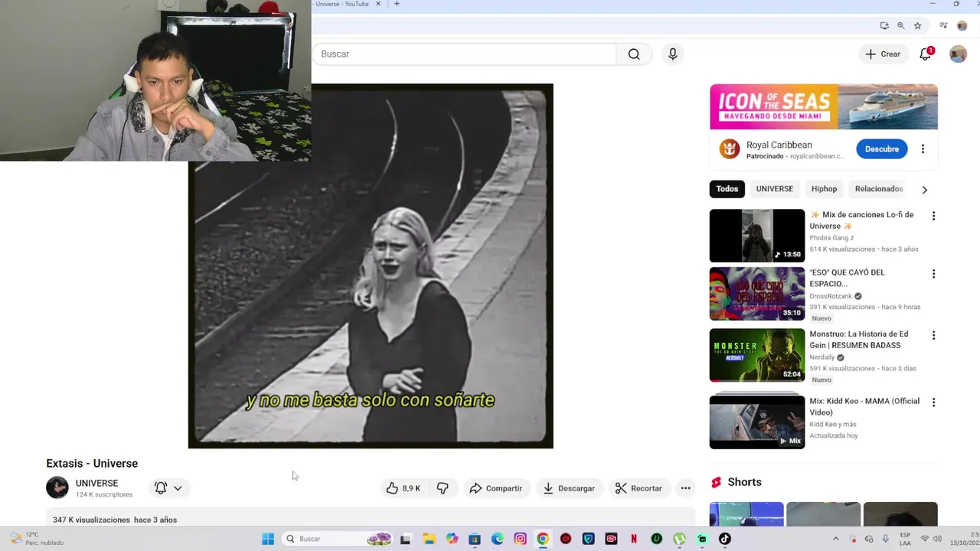Open the Royal Caribbean sponsor link
Viewport: 980px width, 551px height.
[x=779, y=145]
